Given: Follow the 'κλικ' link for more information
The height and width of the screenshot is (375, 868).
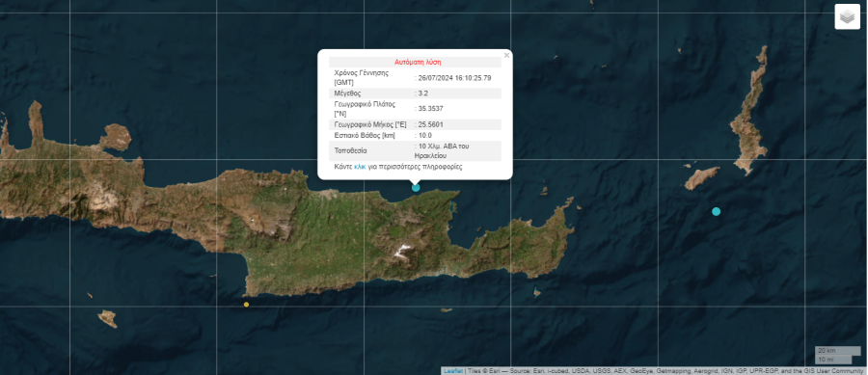Looking at the screenshot, I should [x=360, y=166].
